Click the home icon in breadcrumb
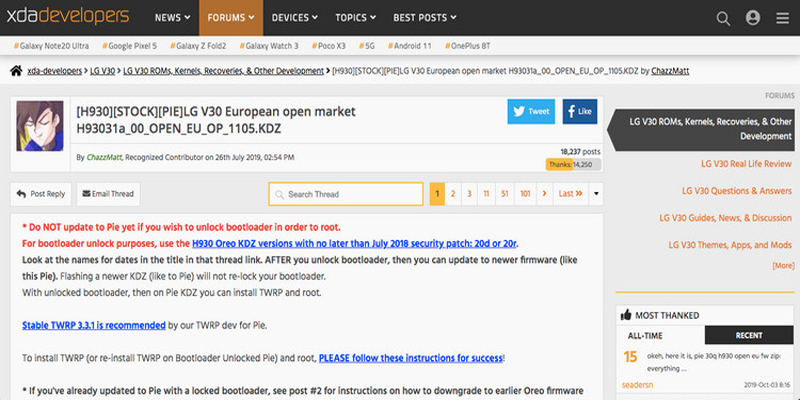The width and height of the screenshot is (800, 400). pyautogui.click(x=16, y=71)
